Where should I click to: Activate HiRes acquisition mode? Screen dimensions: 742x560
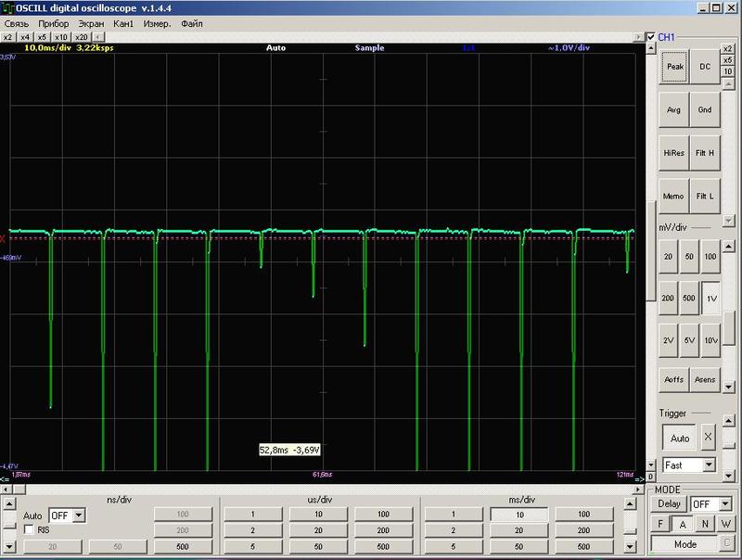[674, 153]
